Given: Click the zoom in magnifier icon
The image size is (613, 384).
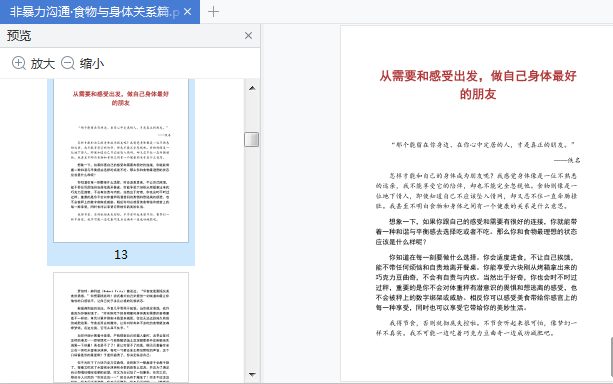Looking at the screenshot, I should coord(19,63).
